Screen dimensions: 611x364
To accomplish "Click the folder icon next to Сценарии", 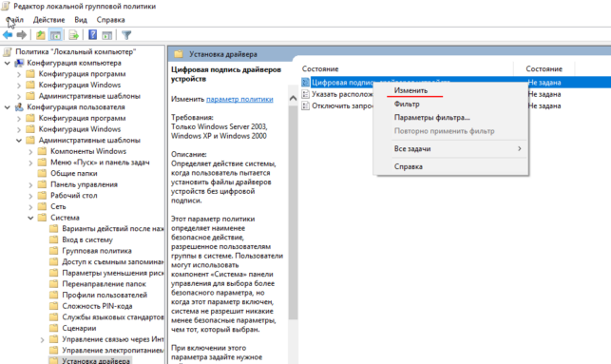I will (x=54, y=328).
